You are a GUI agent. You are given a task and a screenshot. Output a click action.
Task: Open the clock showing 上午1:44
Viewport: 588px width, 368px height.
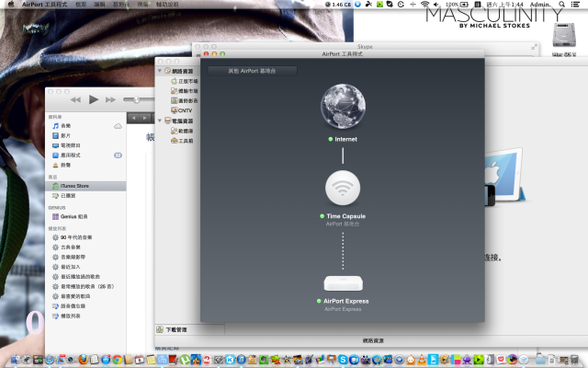pos(504,5)
